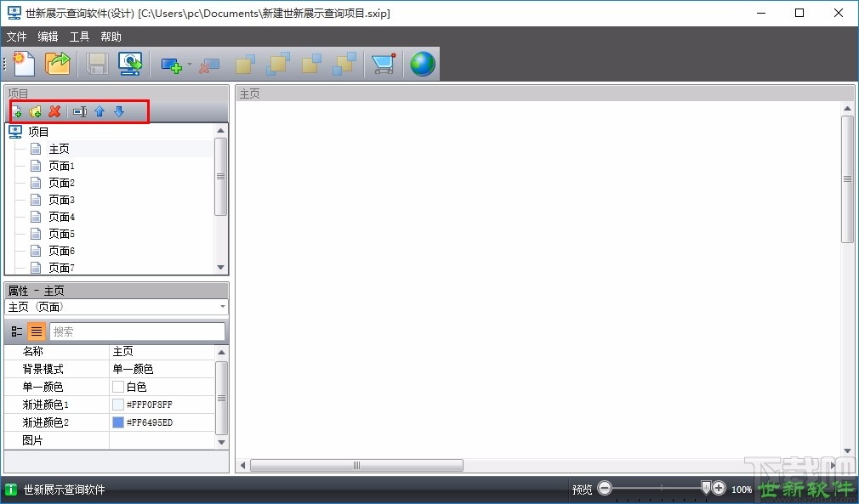
Task: Click the #FFF0F8FF swatch for 渐进颜色1
Action: pyautogui.click(x=117, y=405)
